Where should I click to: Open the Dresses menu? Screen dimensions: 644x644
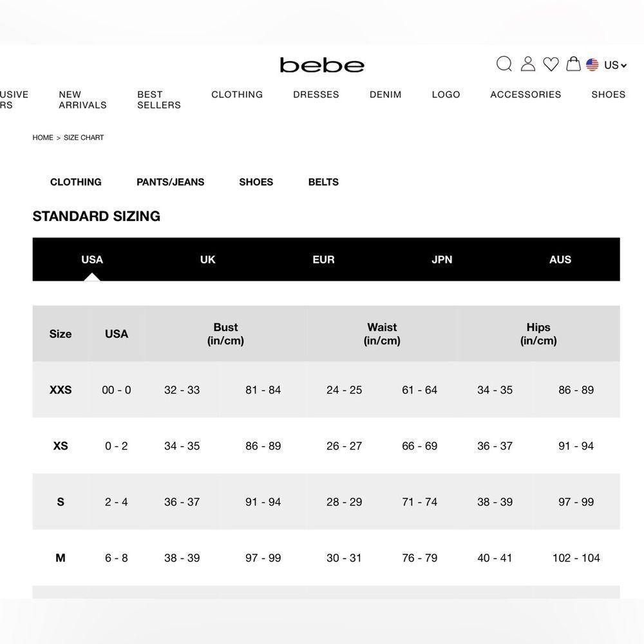(316, 95)
